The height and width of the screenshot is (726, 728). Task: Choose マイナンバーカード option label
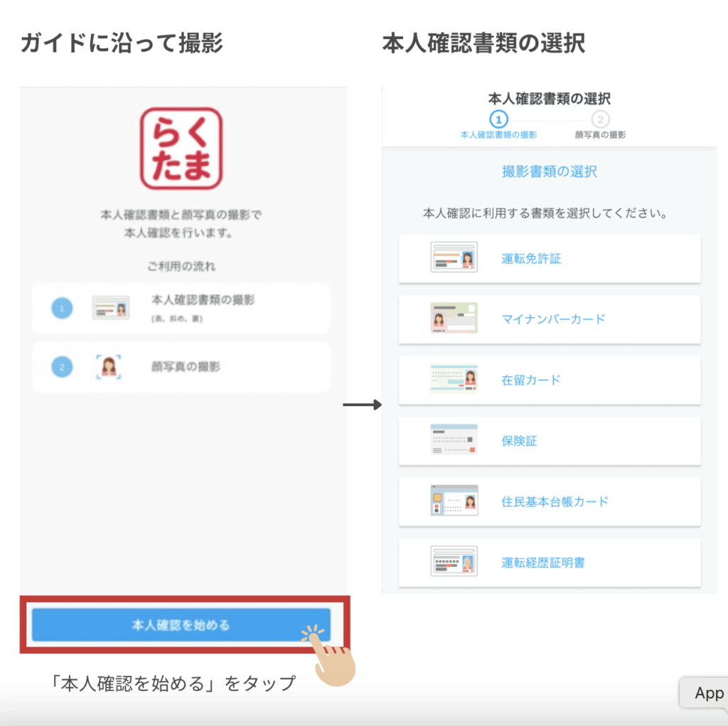tap(553, 319)
